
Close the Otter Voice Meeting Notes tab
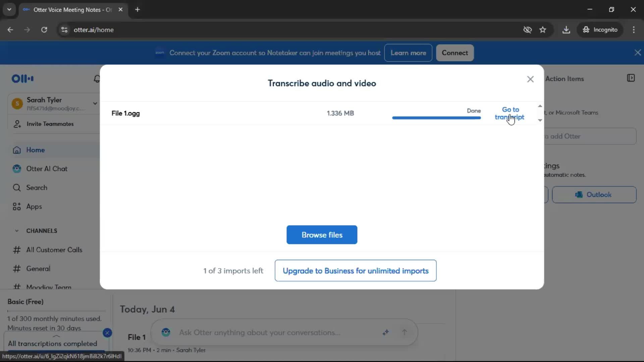120,10
